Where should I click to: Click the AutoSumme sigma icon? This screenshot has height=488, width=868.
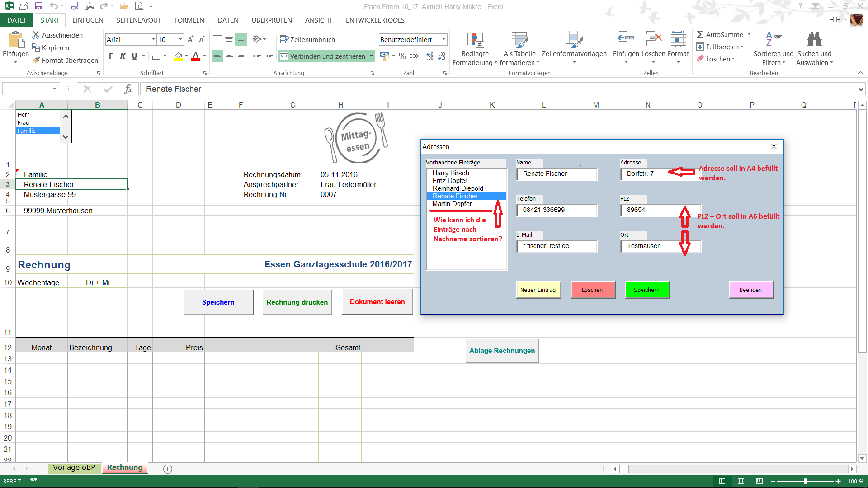[700, 35]
